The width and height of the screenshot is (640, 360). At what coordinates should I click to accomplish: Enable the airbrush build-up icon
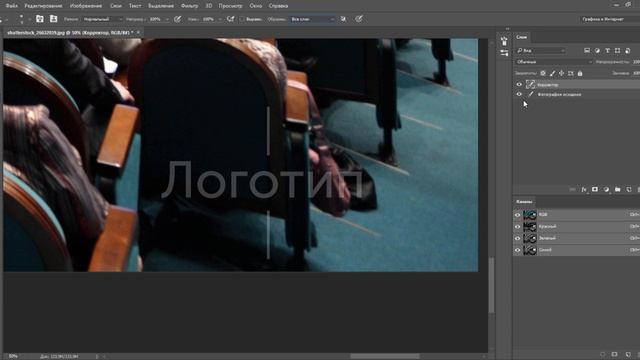pos(231,19)
